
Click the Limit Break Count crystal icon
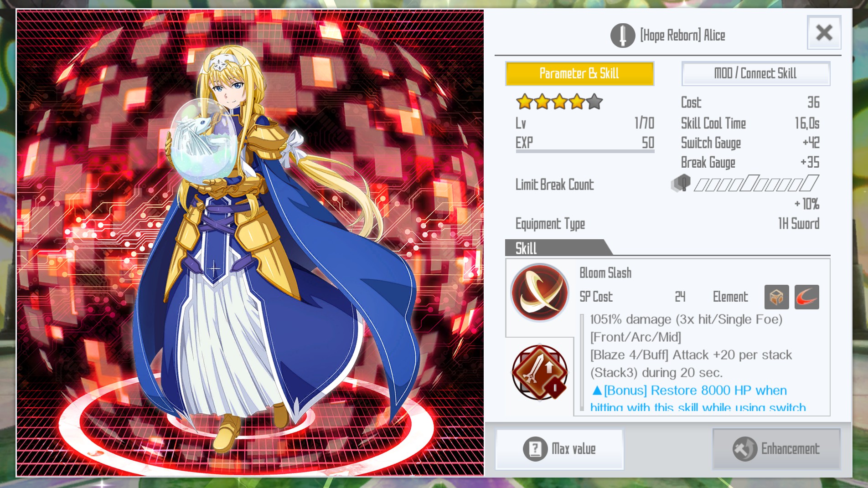pyautogui.click(x=681, y=183)
